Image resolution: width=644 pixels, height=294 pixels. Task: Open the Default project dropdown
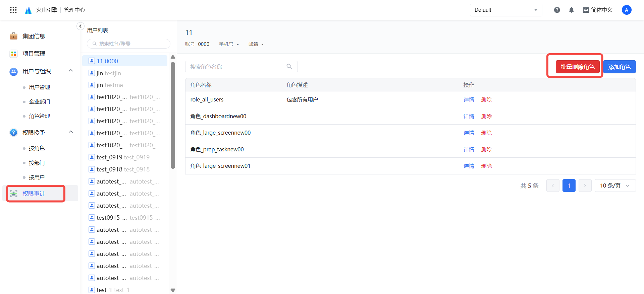click(505, 10)
